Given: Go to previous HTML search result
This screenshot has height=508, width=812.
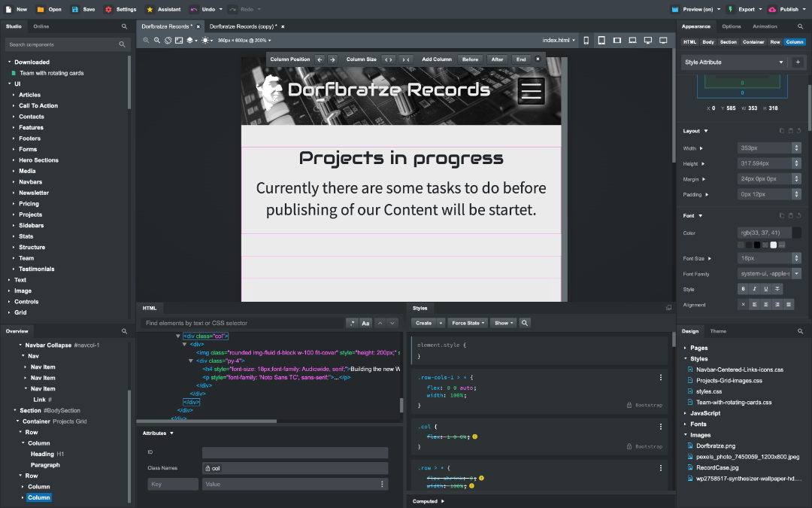Looking at the screenshot, I should [x=380, y=324].
